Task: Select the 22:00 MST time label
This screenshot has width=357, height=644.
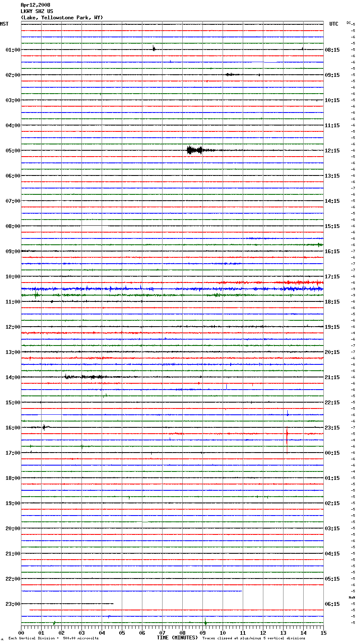Action: pyautogui.click(x=13, y=579)
